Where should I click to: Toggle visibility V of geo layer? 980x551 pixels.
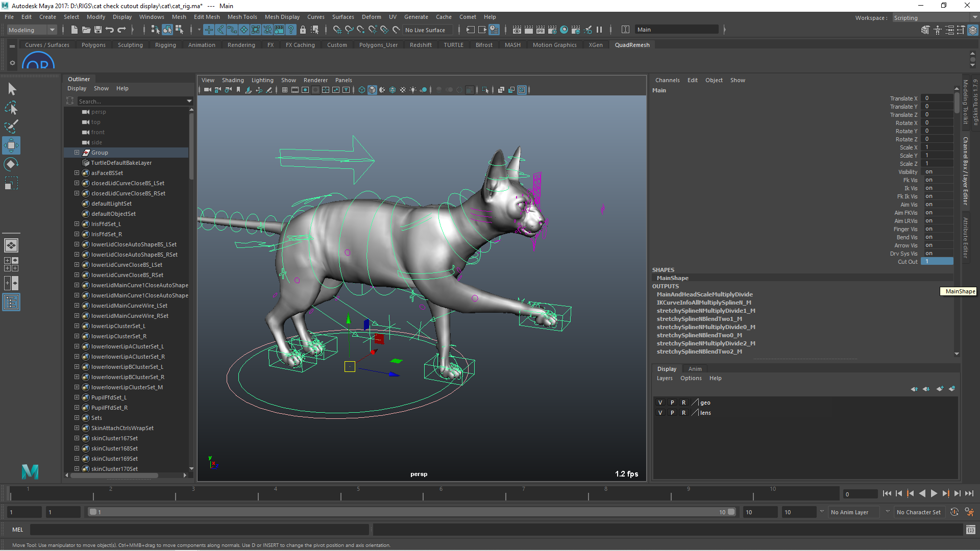pyautogui.click(x=660, y=403)
